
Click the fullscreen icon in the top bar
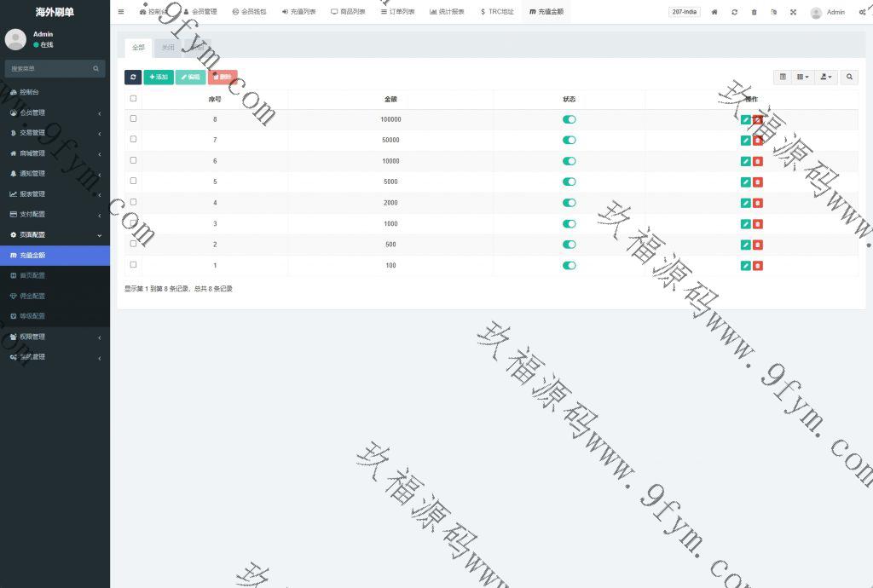click(x=793, y=12)
